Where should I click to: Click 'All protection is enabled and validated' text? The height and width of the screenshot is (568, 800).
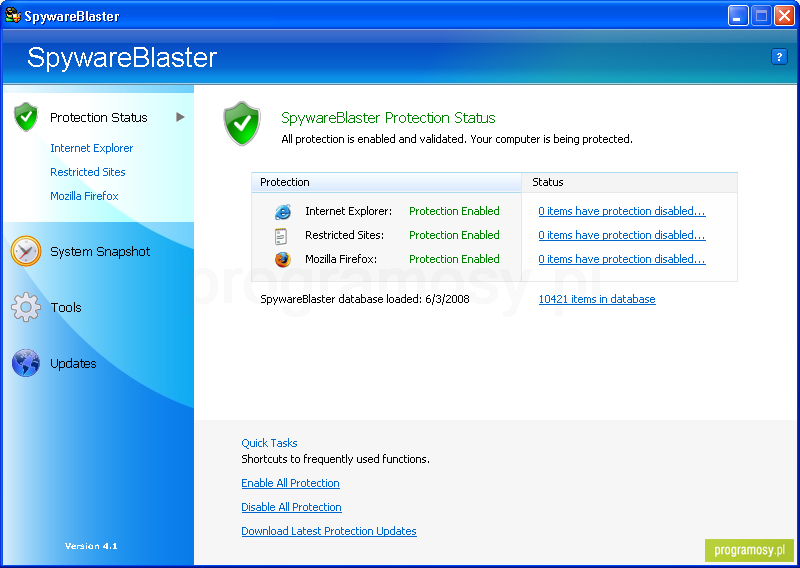coord(373,139)
